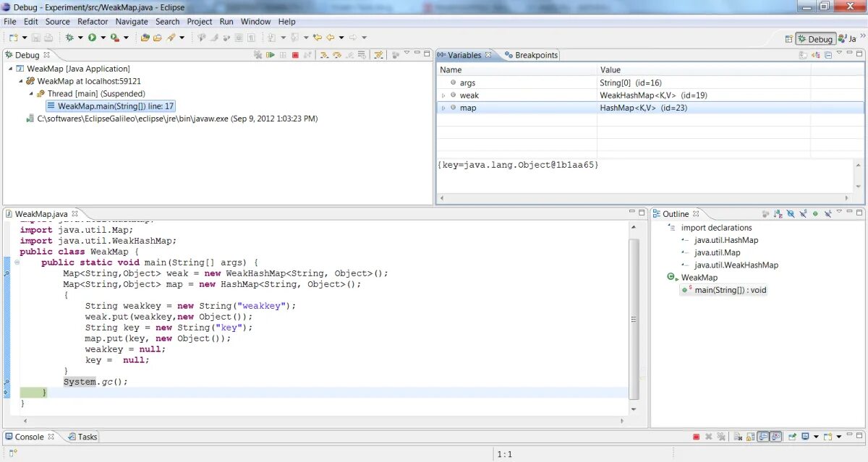Image resolution: width=868 pixels, height=462 pixels.
Task: Open Debug view menu triangle
Action: [x=407, y=53]
